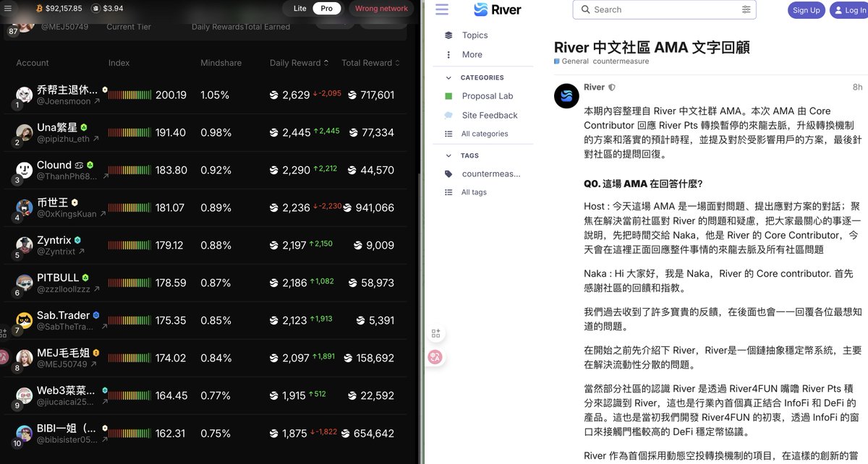Focus the forum Search field
The height and width of the screenshot is (464, 868).
(664, 9)
